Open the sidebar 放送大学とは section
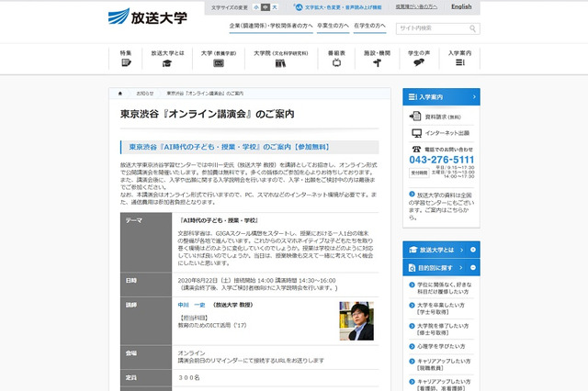The height and width of the screenshot is (391, 588). point(436,250)
